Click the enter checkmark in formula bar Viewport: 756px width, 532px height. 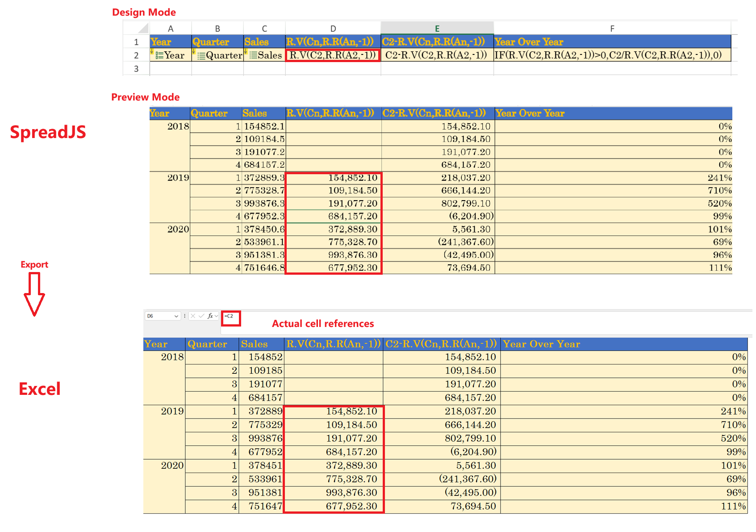[201, 316]
